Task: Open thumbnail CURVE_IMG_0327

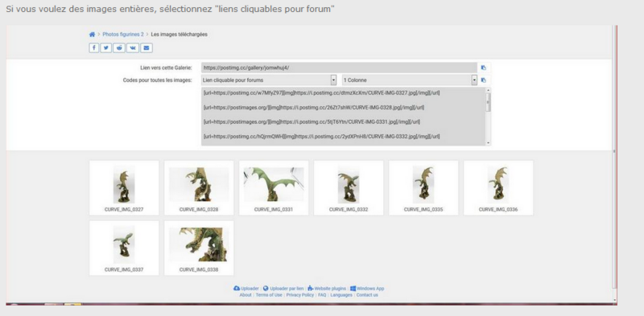Action: point(124,187)
